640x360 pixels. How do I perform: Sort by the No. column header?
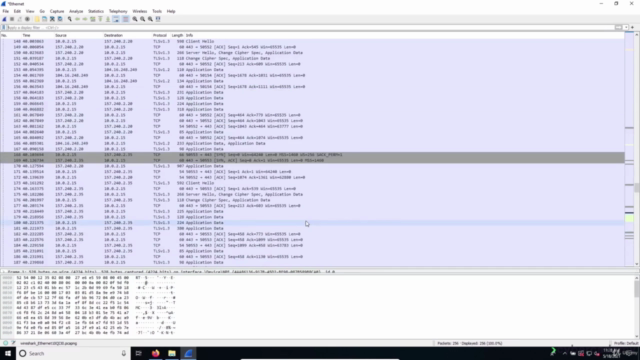click(x=11, y=36)
